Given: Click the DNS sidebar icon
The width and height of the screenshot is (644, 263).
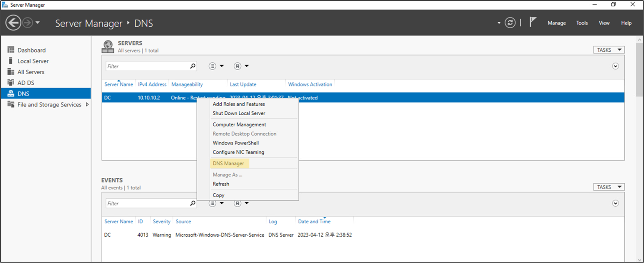Looking at the screenshot, I should click(11, 94).
